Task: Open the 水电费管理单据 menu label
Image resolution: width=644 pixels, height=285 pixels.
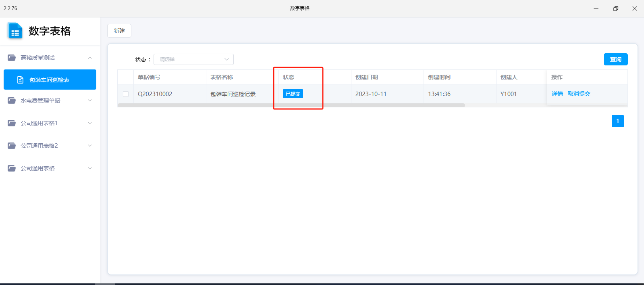Action: tap(40, 101)
